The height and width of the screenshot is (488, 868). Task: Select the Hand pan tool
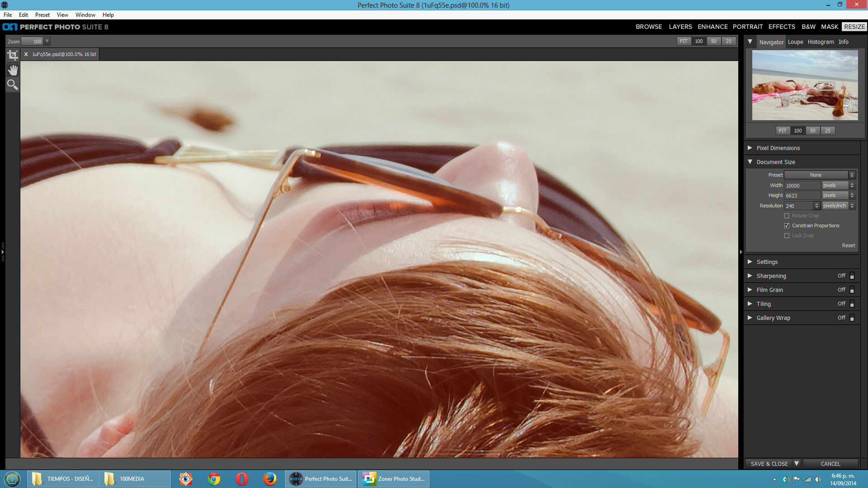[x=13, y=70]
